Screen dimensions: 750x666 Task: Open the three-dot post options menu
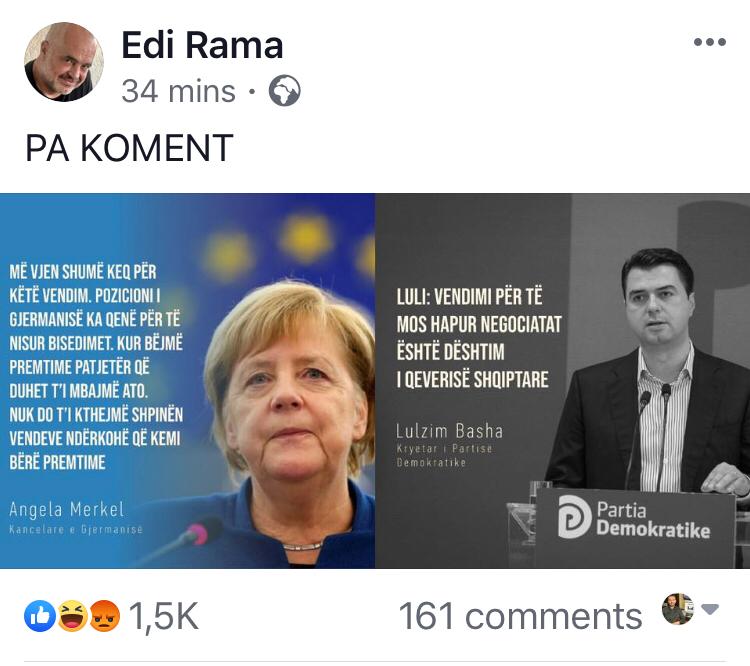pyautogui.click(x=710, y=42)
